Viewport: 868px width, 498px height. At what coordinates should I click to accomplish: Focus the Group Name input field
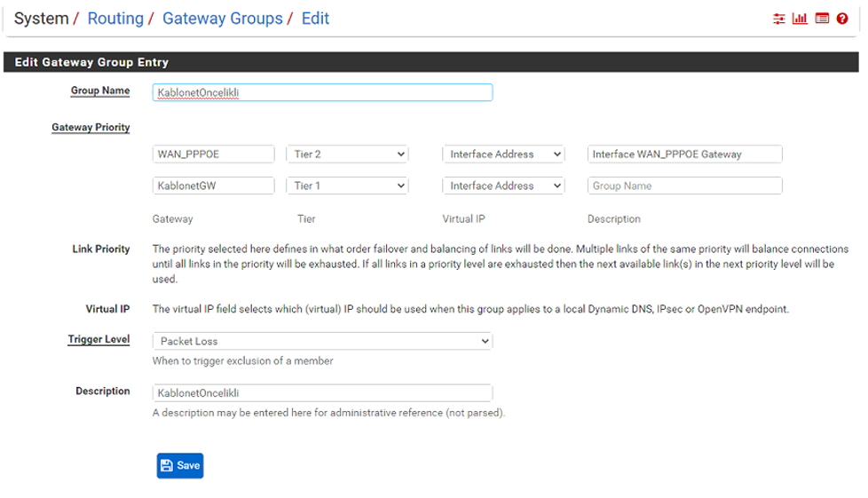(322, 92)
